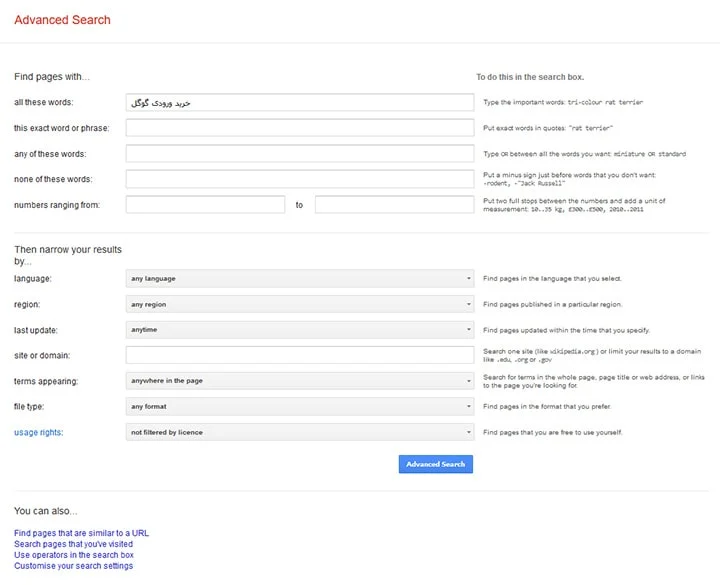Open 'Use operators in the search box' link
This screenshot has width=720, height=585.
74,555
